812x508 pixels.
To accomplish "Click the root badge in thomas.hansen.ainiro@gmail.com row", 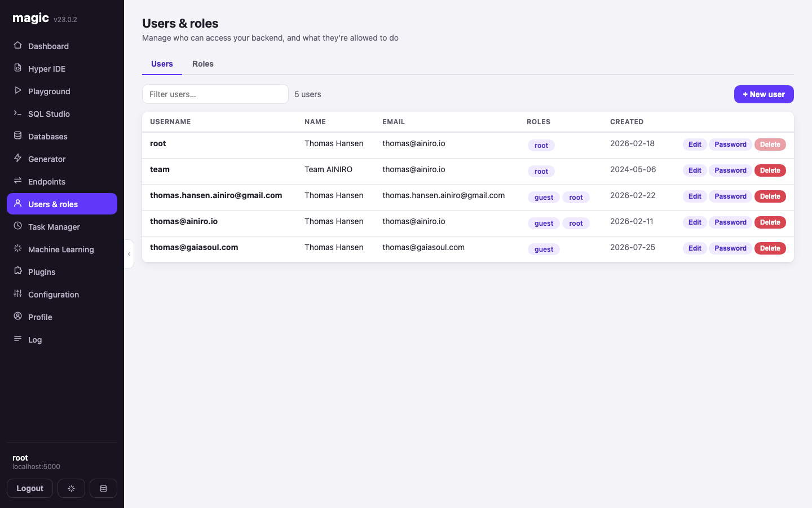I will coord(576,198).
